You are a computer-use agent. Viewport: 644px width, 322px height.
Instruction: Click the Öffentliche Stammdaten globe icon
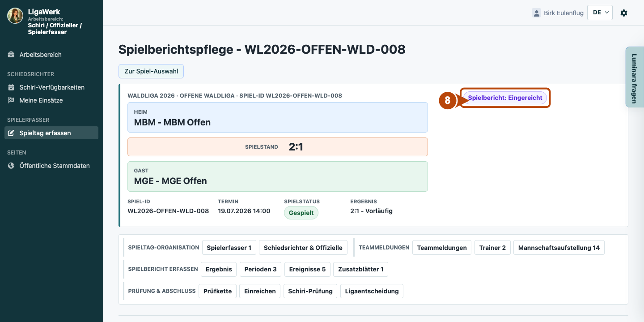point(11,166)
